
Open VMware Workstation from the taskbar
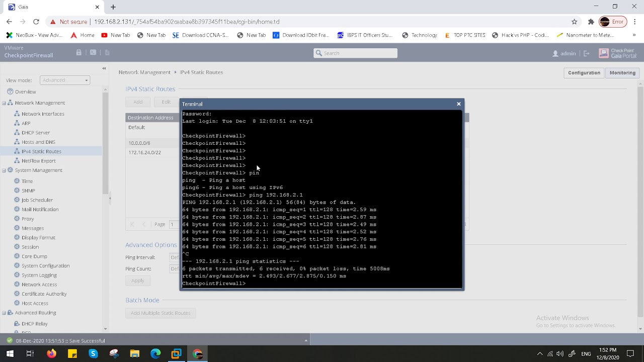pos(176,353)
